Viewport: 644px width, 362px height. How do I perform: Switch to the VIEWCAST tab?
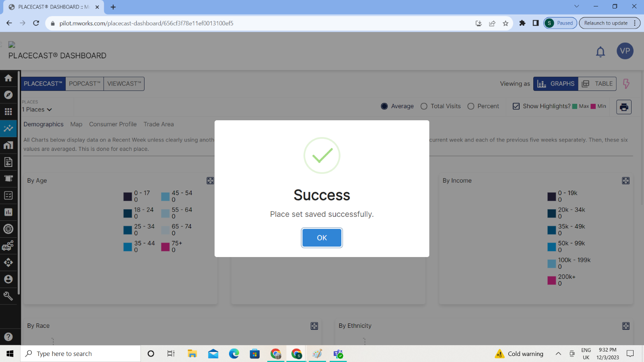(124, 84)
